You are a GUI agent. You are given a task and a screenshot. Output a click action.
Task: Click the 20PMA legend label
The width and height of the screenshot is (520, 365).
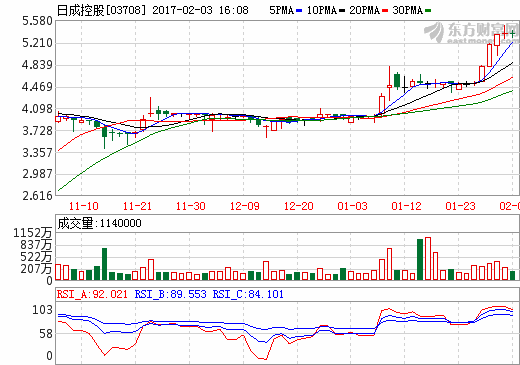click(x=364, y=10)
